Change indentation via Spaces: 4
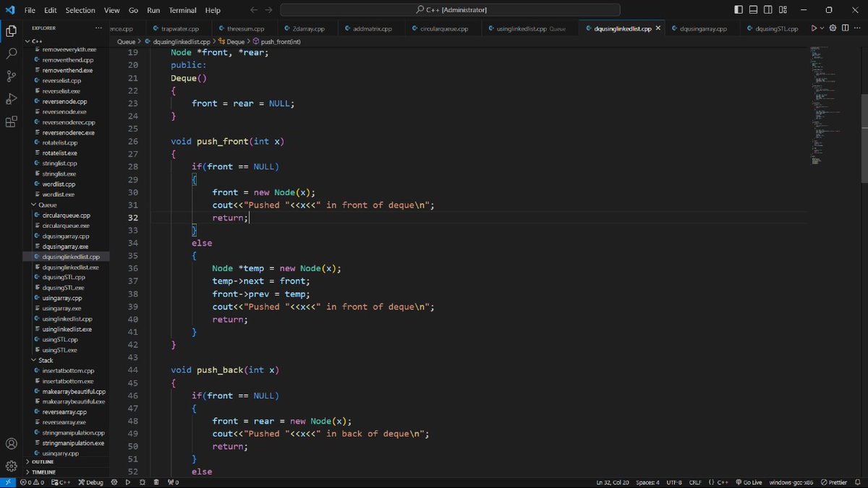Image resolution: width=868 pixels, height=488 pixels. pyautogui.click(x=648, y=482)
